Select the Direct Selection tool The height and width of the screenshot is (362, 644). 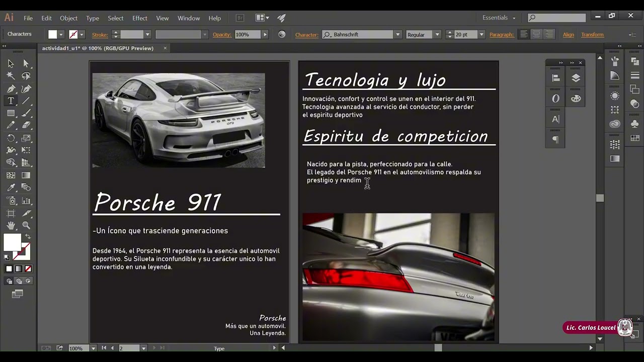26,63
